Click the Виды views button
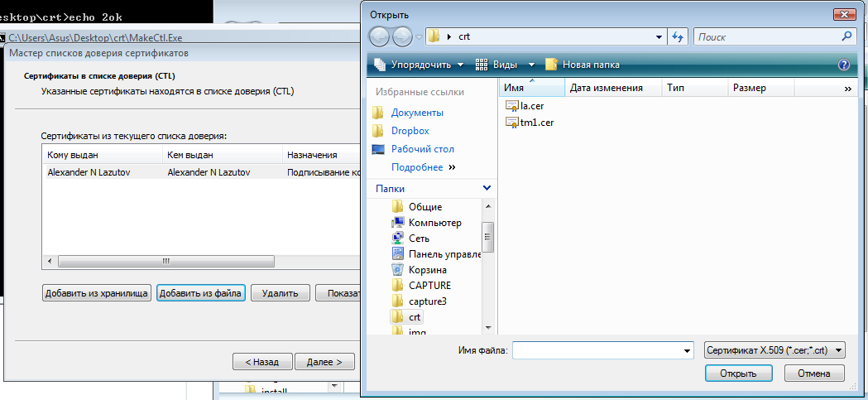 click(496, 65)
